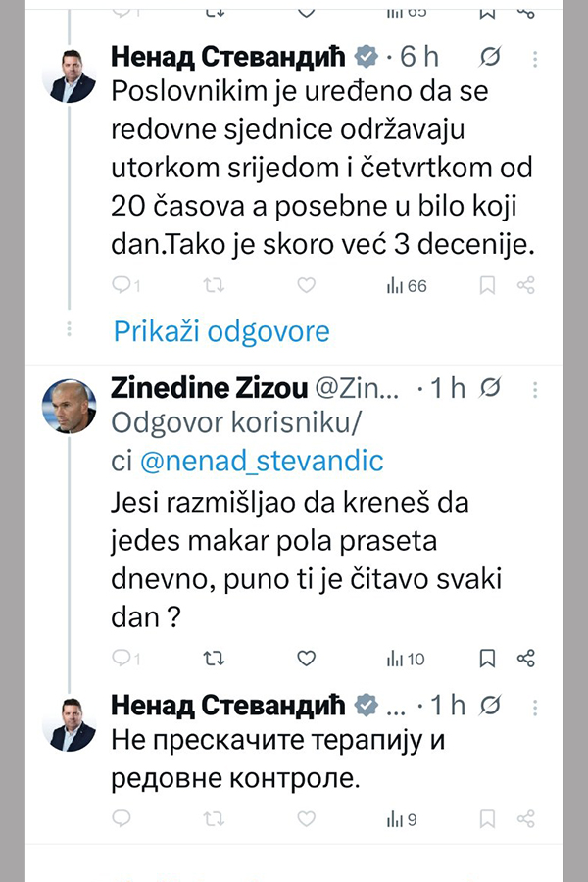
Task: Share the first Ненад Стевандић tweet
Action: click(x=526, y=286)
